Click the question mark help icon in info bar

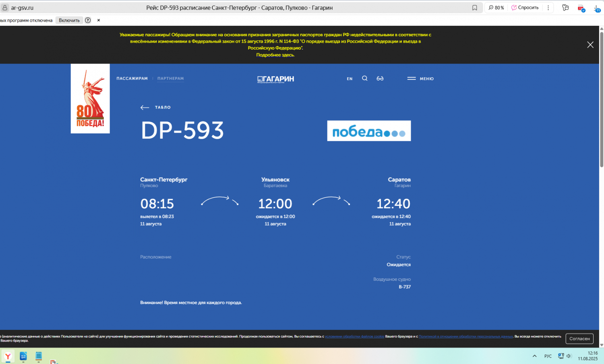(x=88, y=20)
